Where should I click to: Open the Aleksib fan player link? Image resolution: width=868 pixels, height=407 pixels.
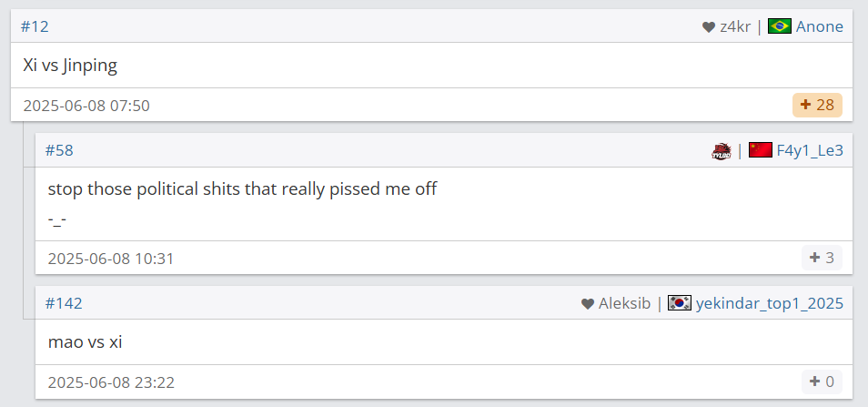624,303
